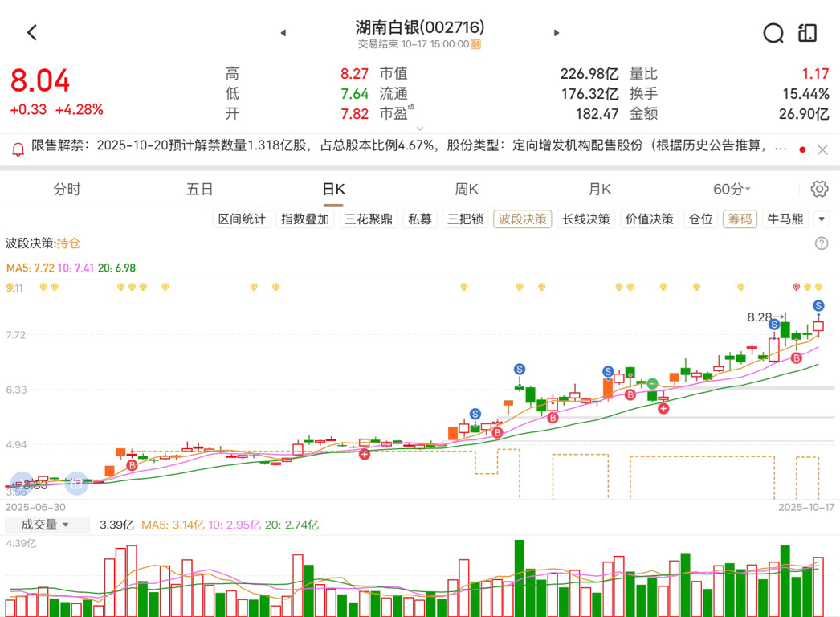Click the 限售解禁 notice text
Image resolution: width=840 pixels, height=617 pixels.
[409, 145]
